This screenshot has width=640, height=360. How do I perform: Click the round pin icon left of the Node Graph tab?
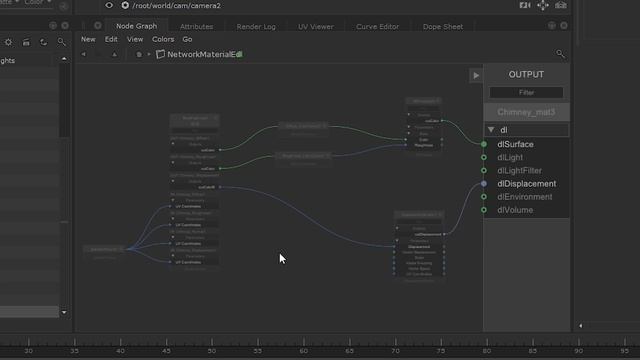pyautogui.click(x=98, y=26)
